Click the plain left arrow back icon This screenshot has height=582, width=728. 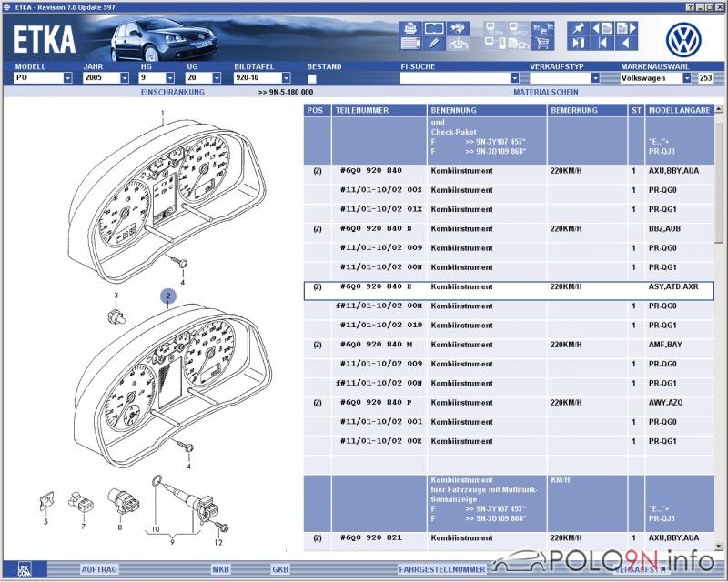click(x=626, y=43)
